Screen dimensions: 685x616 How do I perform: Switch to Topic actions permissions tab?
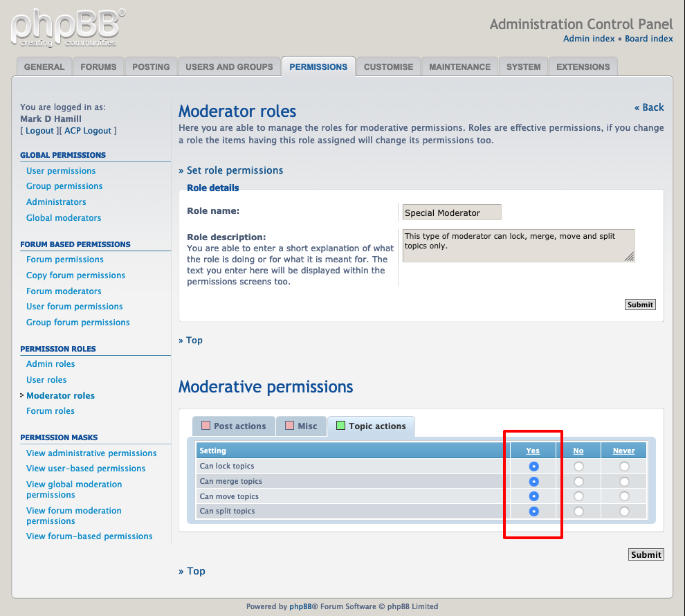(371, 426)
